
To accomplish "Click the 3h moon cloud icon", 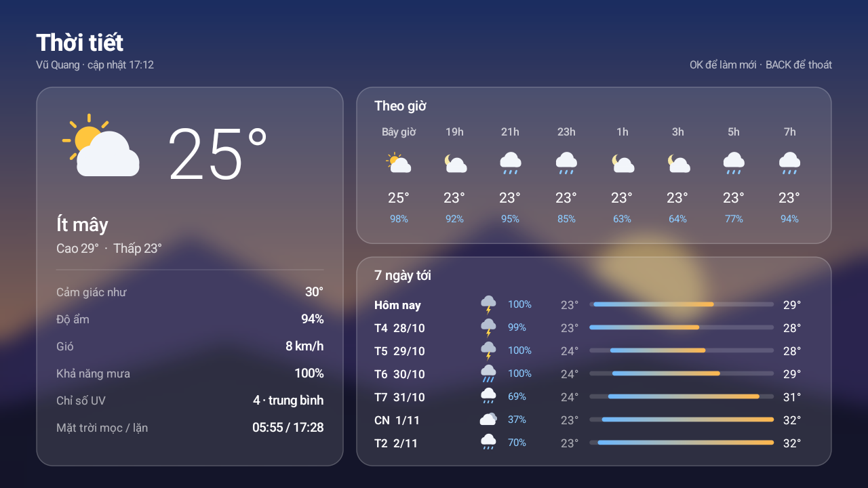I will pyautogui.click(x=677, y=163).
